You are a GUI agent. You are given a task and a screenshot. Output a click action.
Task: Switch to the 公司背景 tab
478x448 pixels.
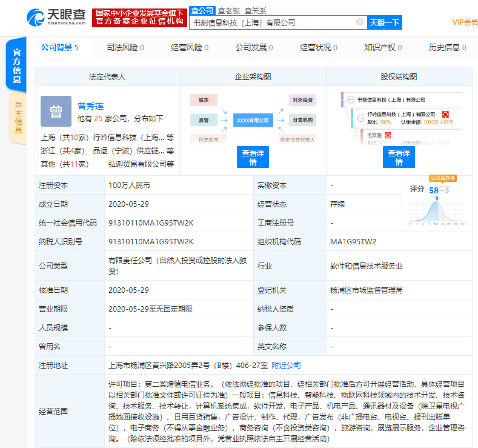(60, 47)
